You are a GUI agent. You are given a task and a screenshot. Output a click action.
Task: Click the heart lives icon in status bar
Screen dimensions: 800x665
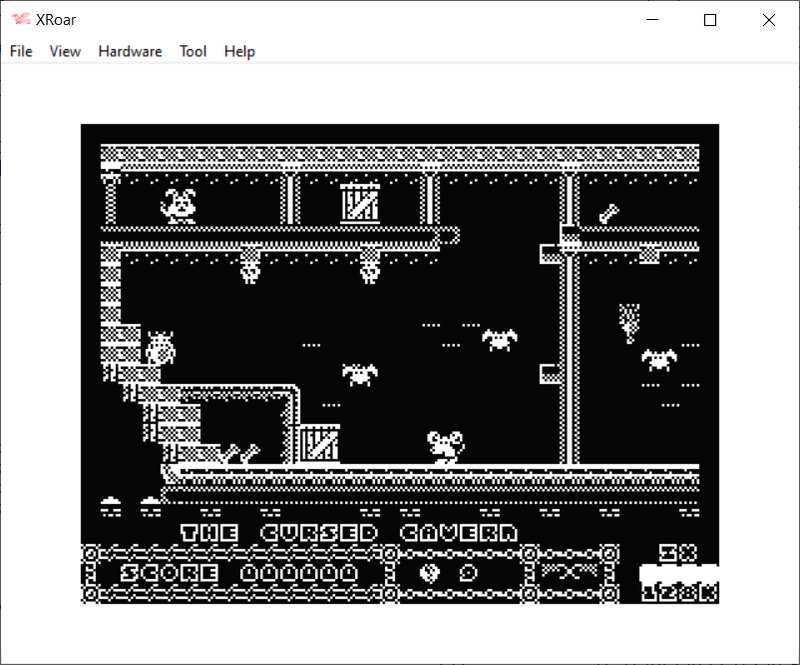pos(429,574)
